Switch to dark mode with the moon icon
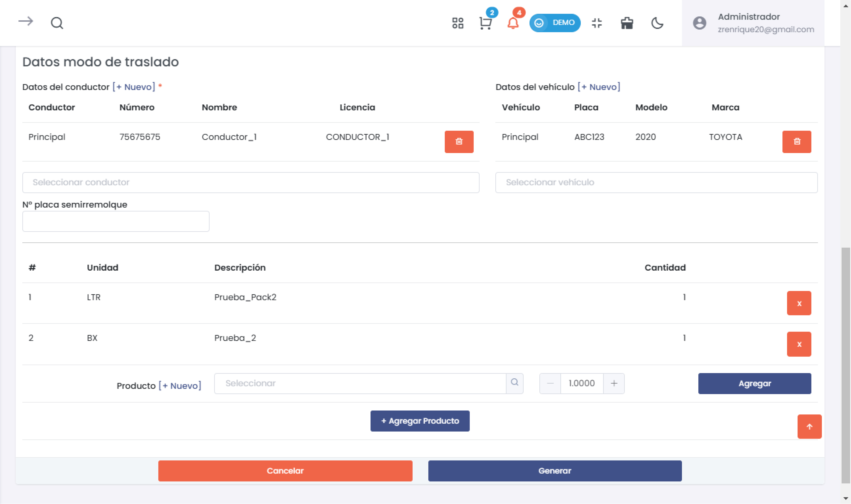Screen dimensions: 851x504 657,23
